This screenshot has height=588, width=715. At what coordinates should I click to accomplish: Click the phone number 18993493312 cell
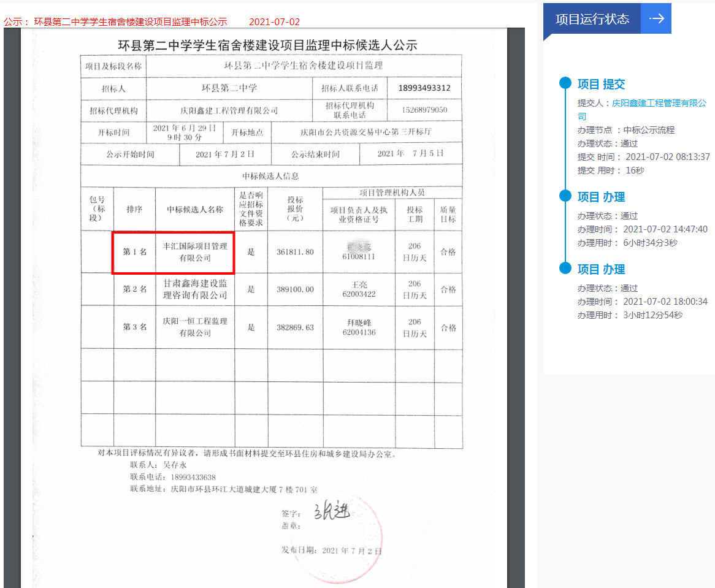[x=424, y=88]
